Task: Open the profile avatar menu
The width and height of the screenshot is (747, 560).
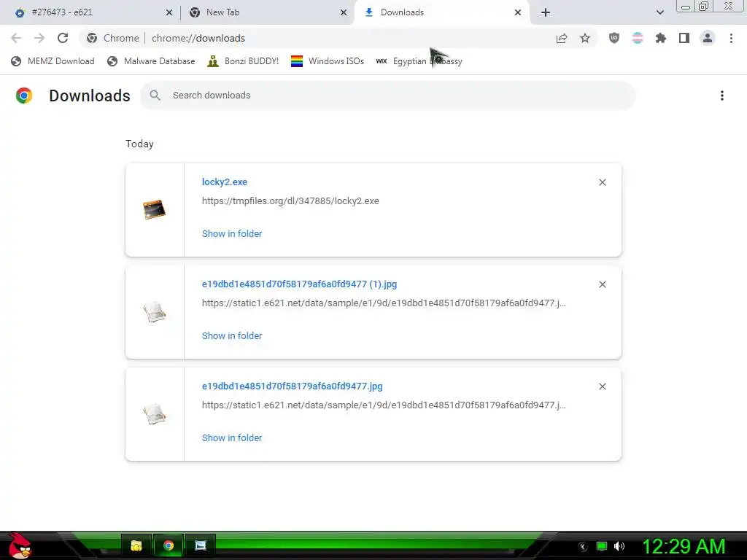Action: 708,38
